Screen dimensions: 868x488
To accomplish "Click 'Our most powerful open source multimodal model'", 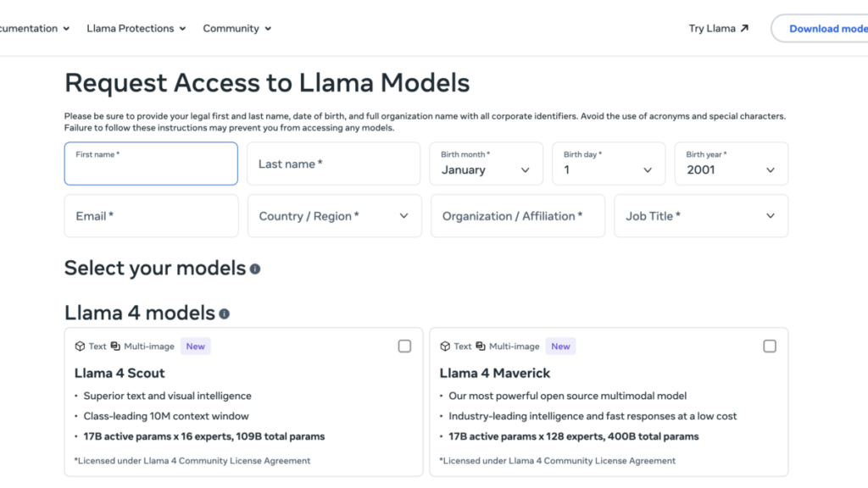I will pos(567,396).
